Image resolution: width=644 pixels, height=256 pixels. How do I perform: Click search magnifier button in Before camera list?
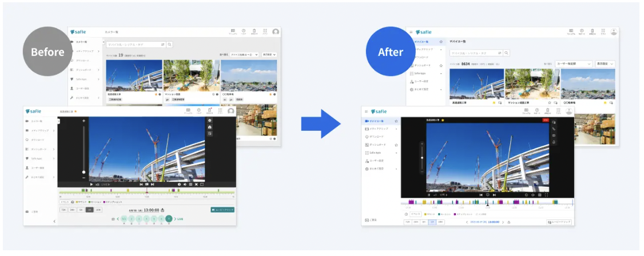pos(170,45)
